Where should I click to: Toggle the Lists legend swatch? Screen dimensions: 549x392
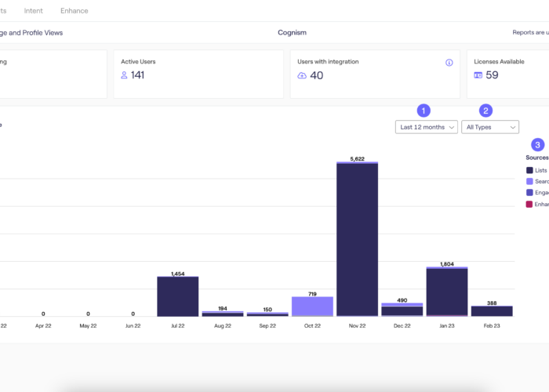529,170
